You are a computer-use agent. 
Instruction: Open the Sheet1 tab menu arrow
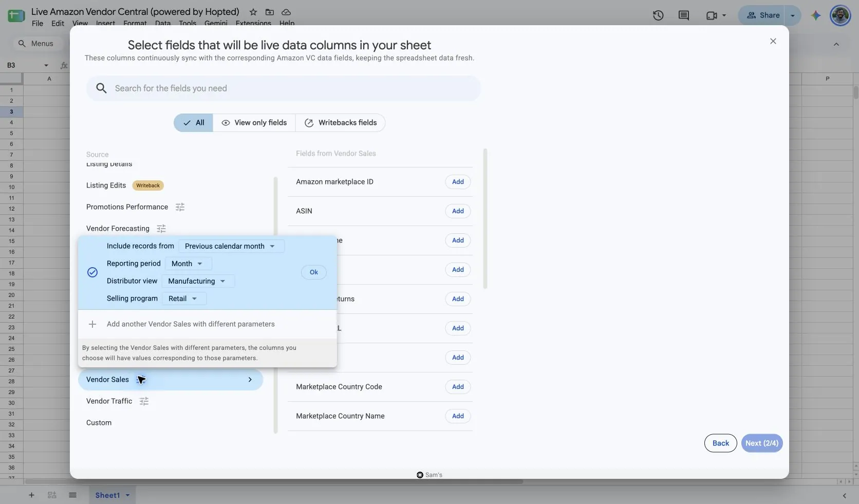click(127, 495)
